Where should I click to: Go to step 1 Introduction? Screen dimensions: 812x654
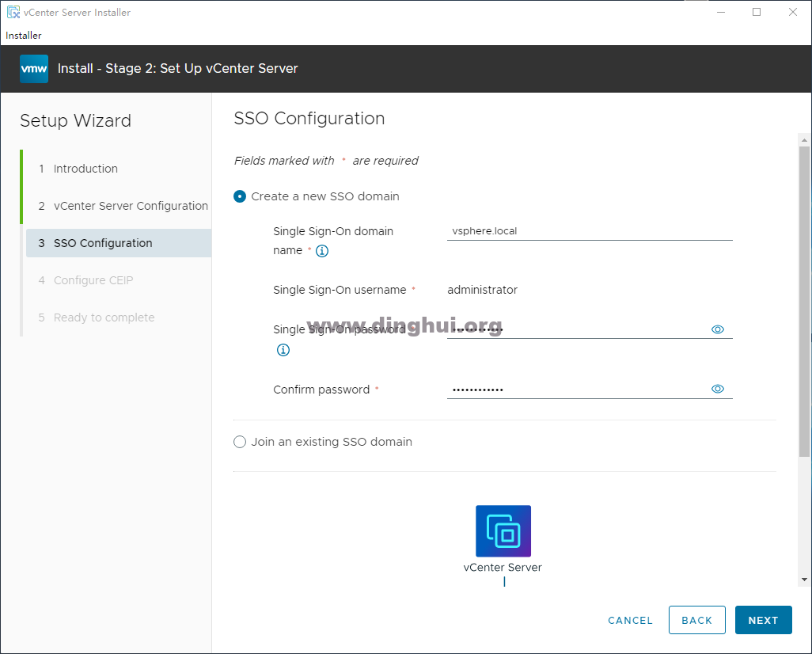(x=78, y=169)
